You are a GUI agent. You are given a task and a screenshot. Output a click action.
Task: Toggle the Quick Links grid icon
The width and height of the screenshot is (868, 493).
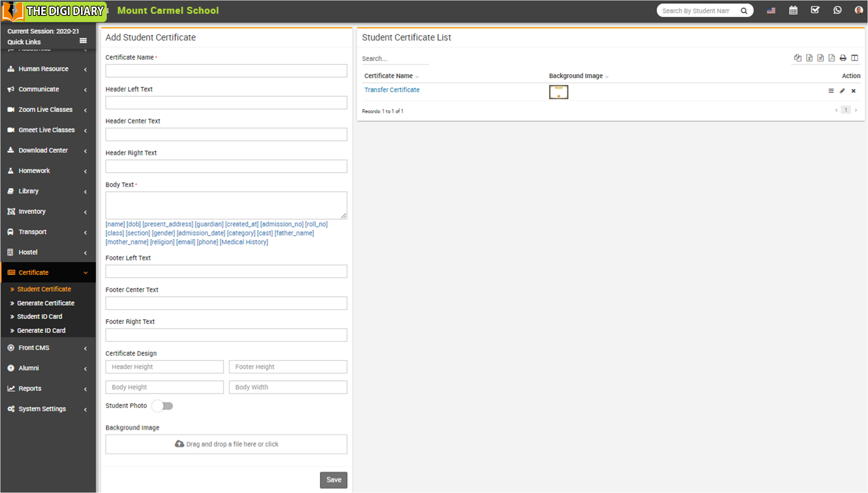(83, 41)
